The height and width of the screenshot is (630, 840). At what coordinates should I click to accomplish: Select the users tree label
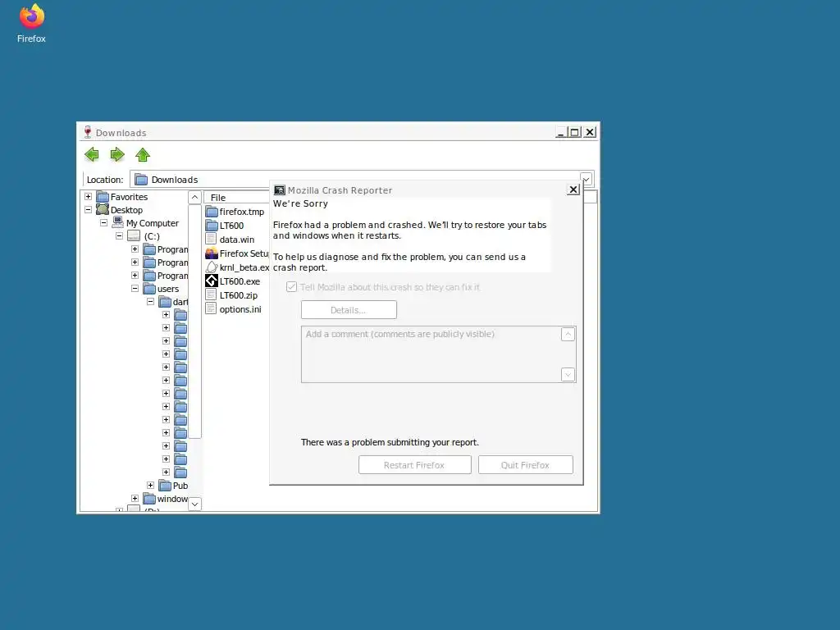coord(168,289)
